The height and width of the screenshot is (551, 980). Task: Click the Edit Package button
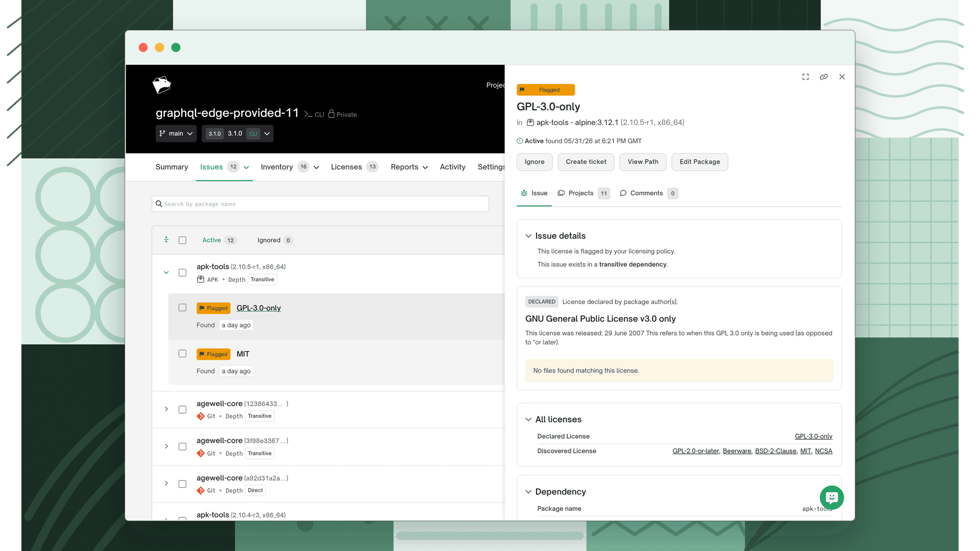700,162
